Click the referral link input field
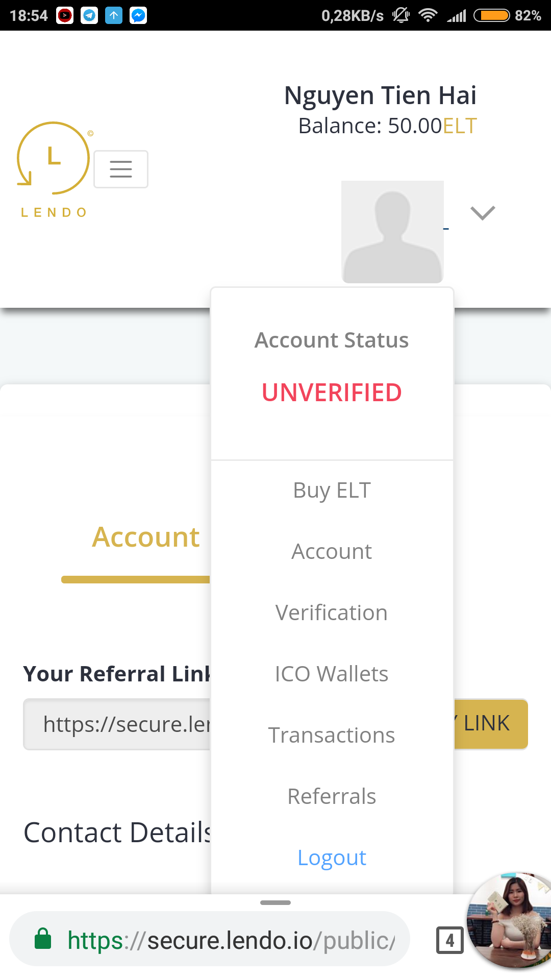The height and width of the screenshot is (980, 551). (117, 724)
